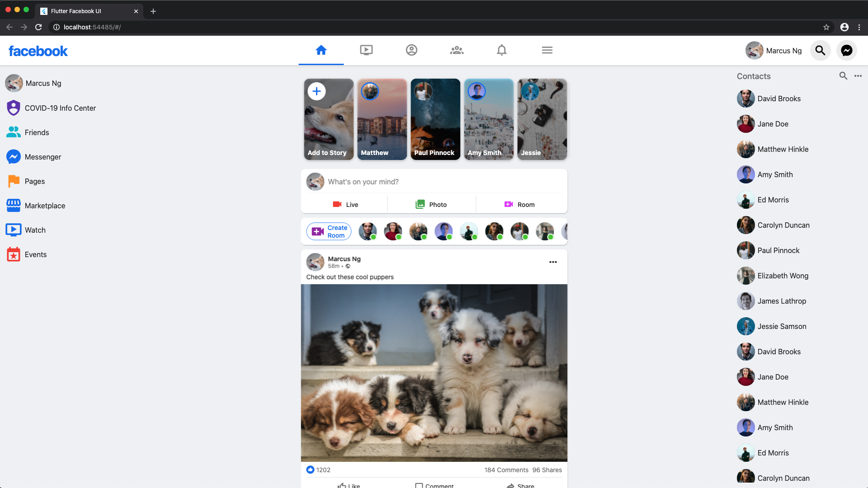Image resolution: width=868 pixels, height=488 pixels.
Task: Click the Menu hamburger icon
Action: click(x=547, y=50)
